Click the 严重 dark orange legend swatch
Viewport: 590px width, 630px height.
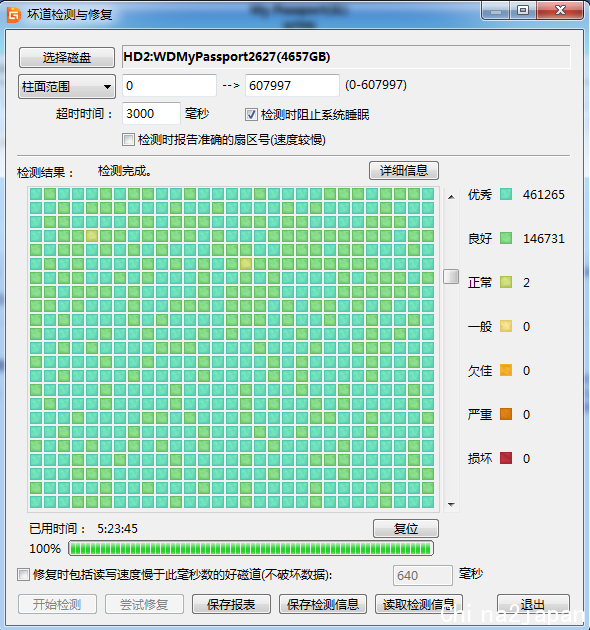tap(506, 414)
